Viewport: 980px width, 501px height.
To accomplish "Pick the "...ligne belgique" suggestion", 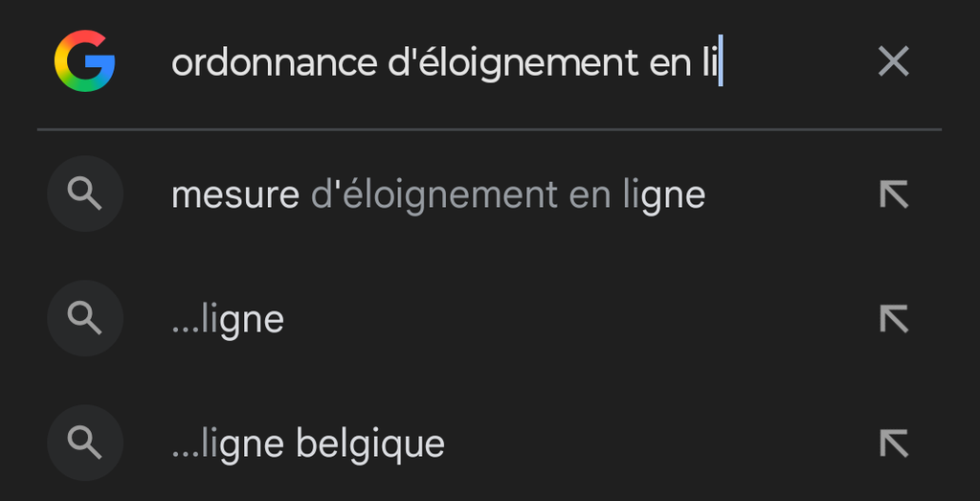I will (x=308, y=444).
